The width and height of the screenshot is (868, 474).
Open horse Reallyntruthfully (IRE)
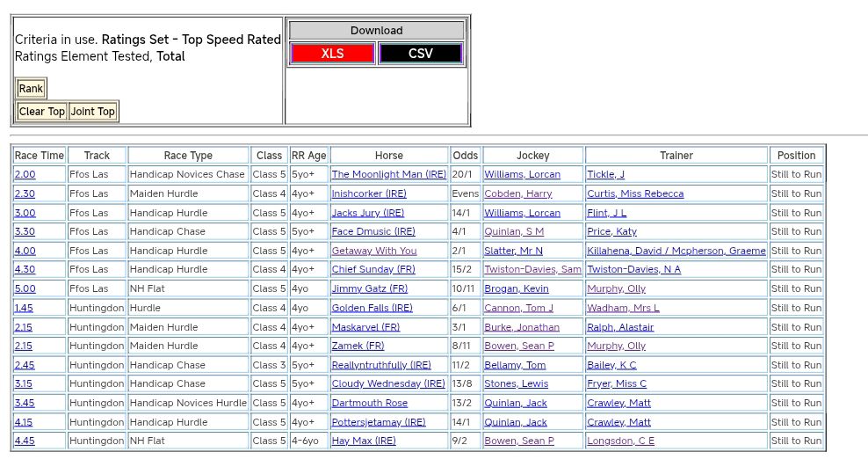pos(381,366)
